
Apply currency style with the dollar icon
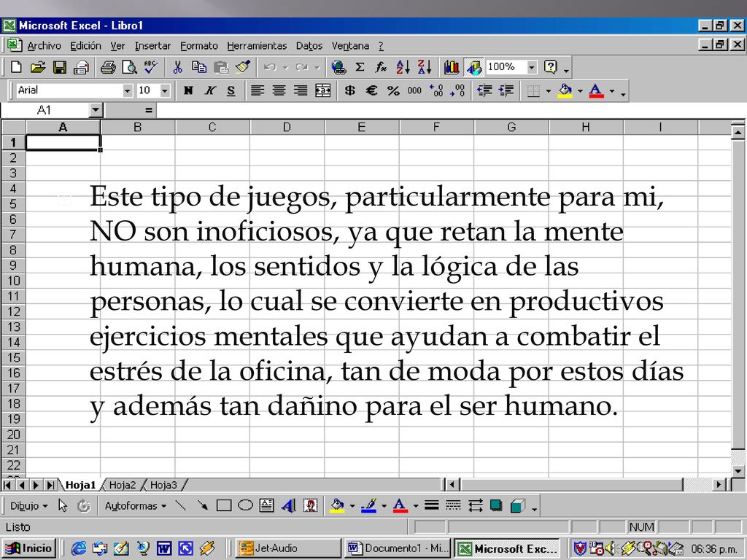click(349, 90)
